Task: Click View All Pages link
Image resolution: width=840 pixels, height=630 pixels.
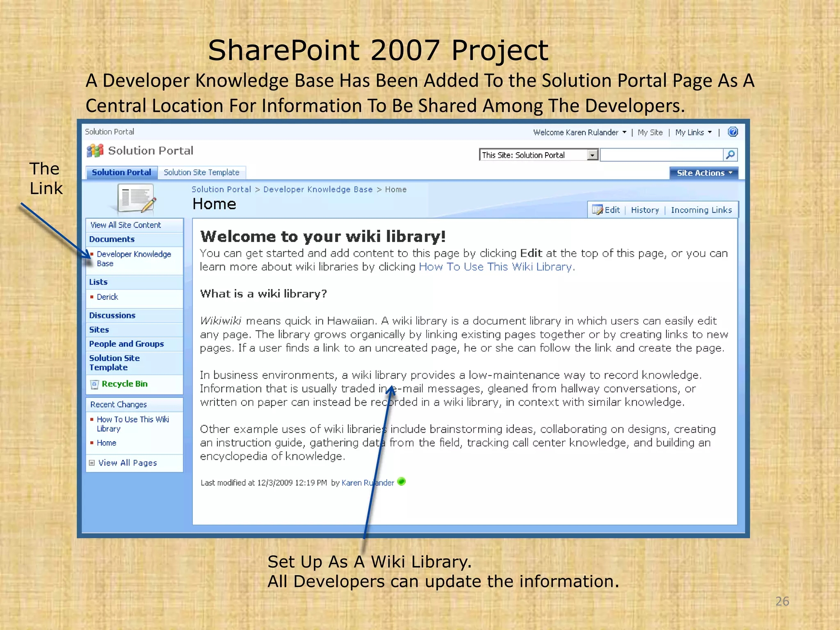Action: (x=128, y=463)
